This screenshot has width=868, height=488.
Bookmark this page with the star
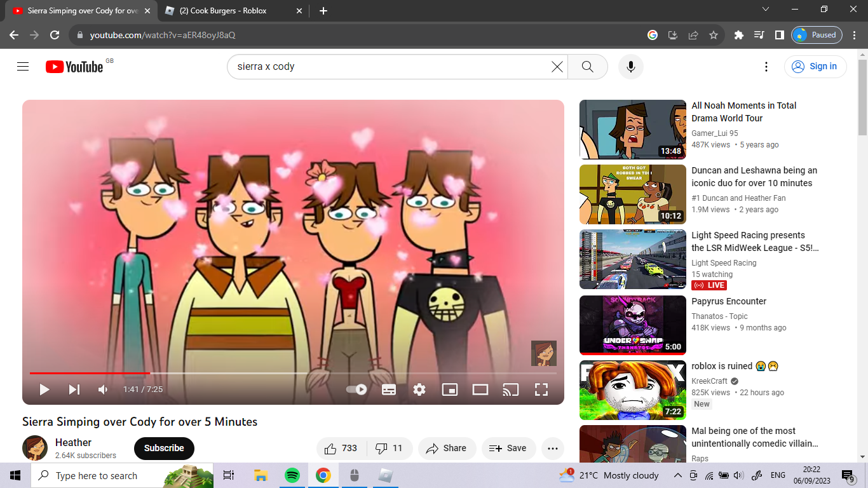click(x=714, y=35)
